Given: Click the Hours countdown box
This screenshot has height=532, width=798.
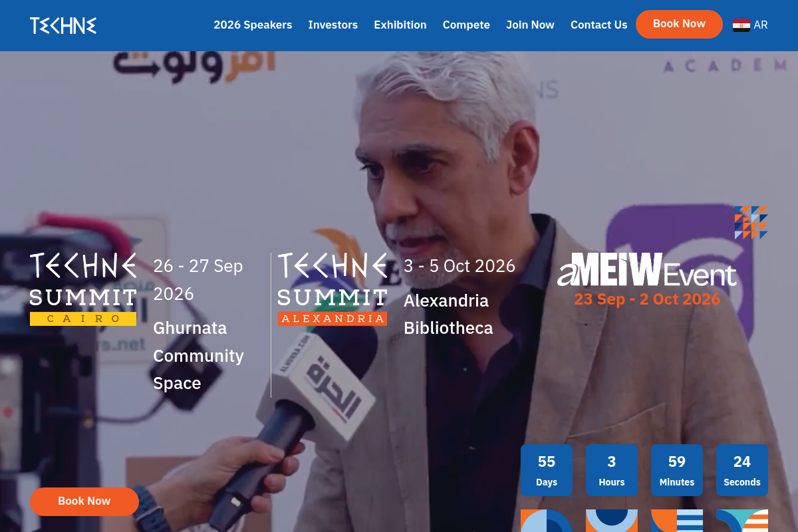Looking at the screenshot, I should (612, 470).
